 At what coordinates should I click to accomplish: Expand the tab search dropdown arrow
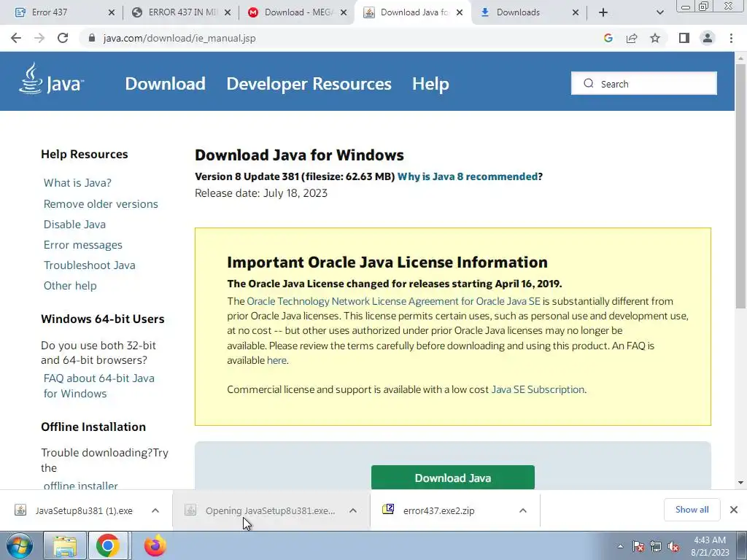659,12
